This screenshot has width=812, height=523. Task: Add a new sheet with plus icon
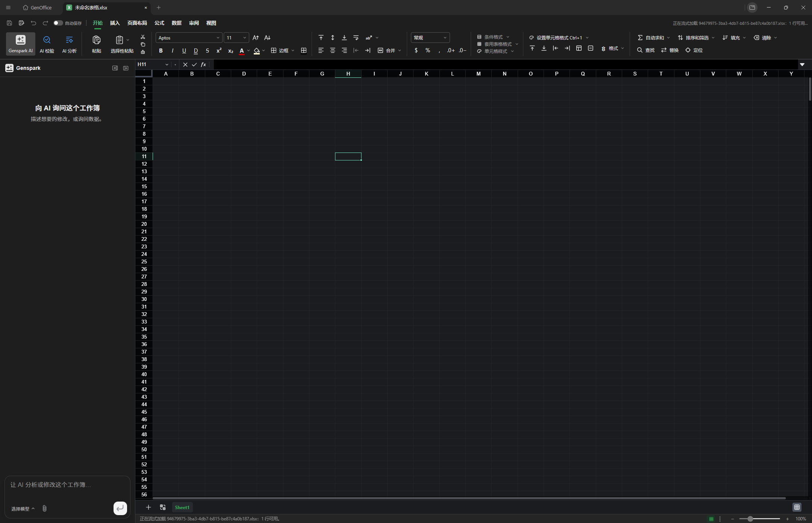point(148,507)
